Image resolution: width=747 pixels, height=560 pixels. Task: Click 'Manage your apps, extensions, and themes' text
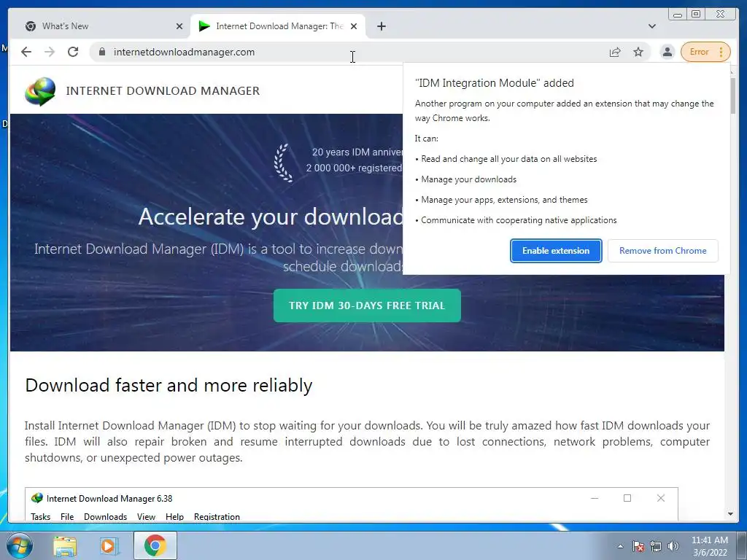click(x=504, y=200)
